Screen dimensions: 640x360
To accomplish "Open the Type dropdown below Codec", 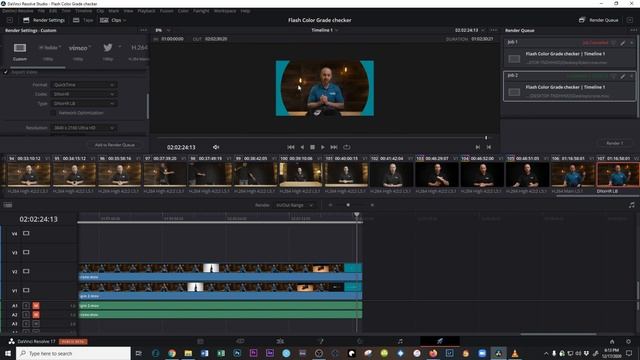I will 83,104.
